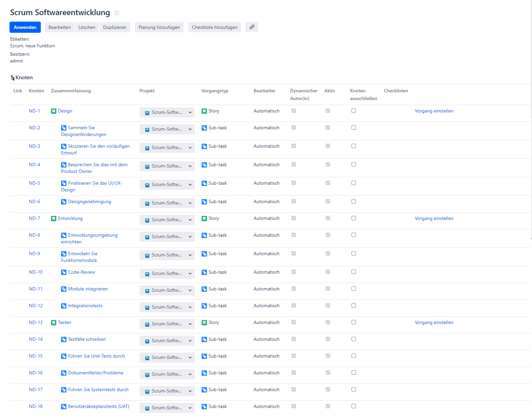532x416 pixels.
Task: Click the info icon beside the template title
Action: (x=116, y=13)
